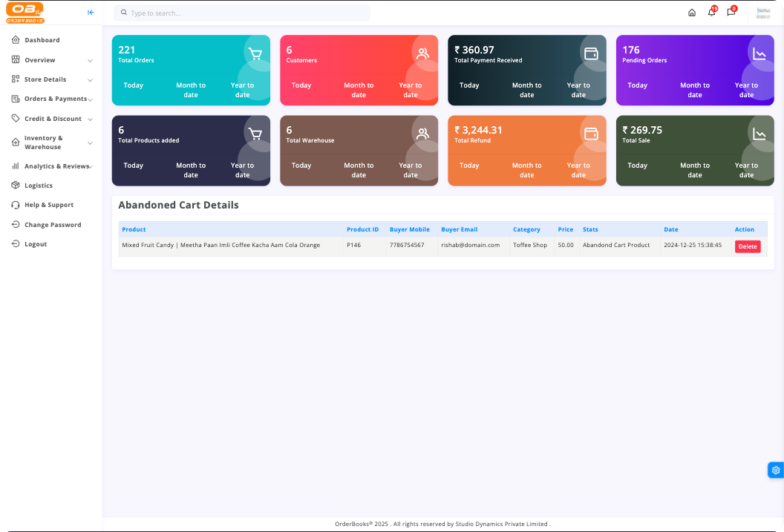
Task: Click the chart icon on Pending Orders card
Action: (759, 53)
